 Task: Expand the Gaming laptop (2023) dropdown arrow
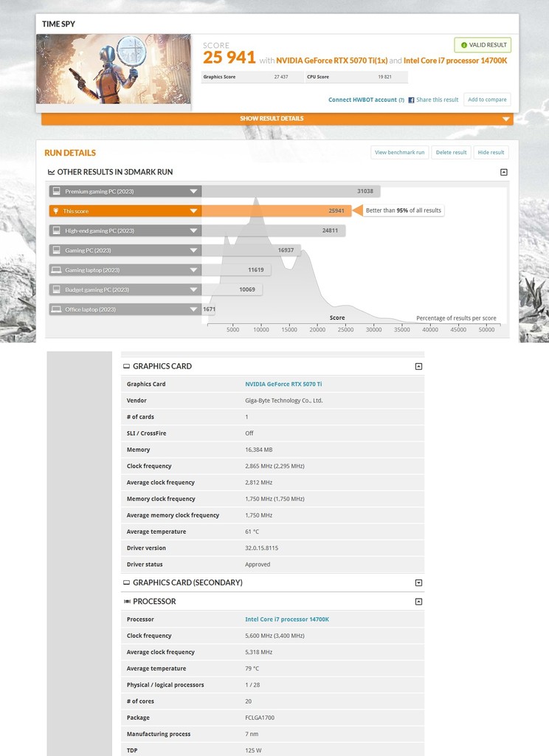tap(193, 270)
